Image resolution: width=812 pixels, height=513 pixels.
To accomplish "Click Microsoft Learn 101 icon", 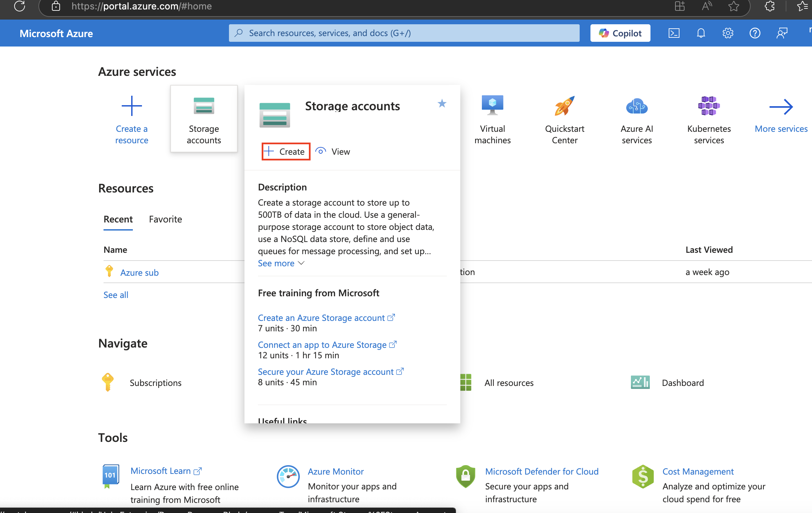I will pyautogui.click(x=111, y=477).
